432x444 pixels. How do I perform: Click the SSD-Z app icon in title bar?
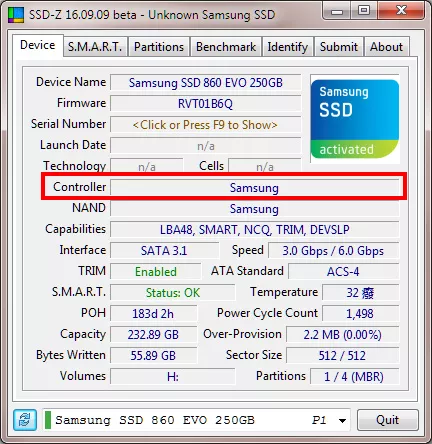[16, 15]
